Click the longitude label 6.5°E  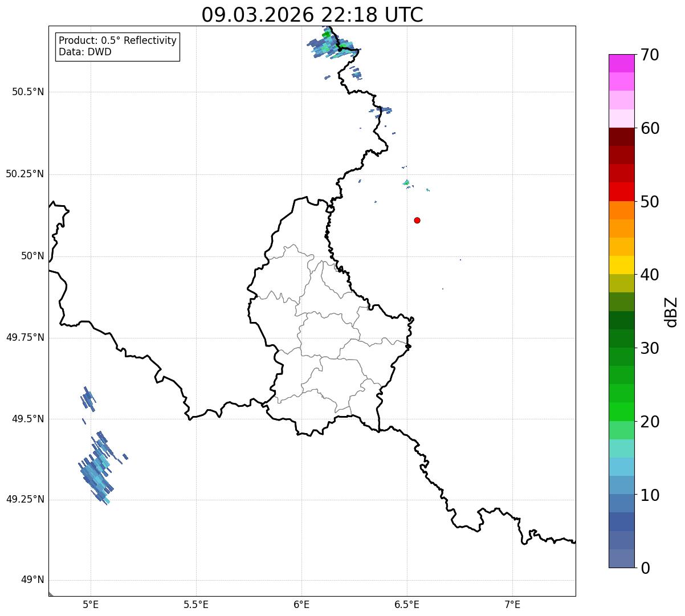point(407,604)
